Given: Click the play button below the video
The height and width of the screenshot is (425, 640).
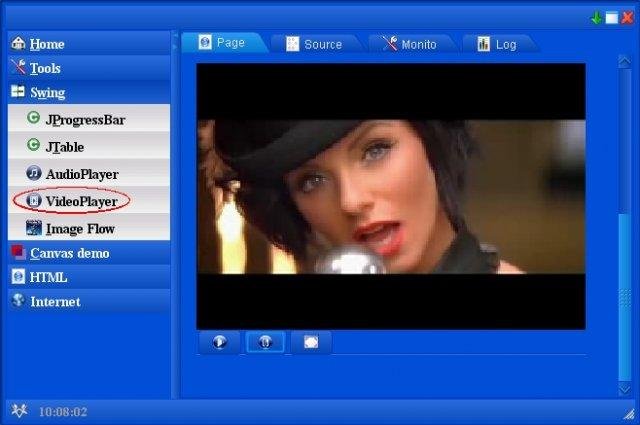Looking at the screenshot, I should pos(219,342).
